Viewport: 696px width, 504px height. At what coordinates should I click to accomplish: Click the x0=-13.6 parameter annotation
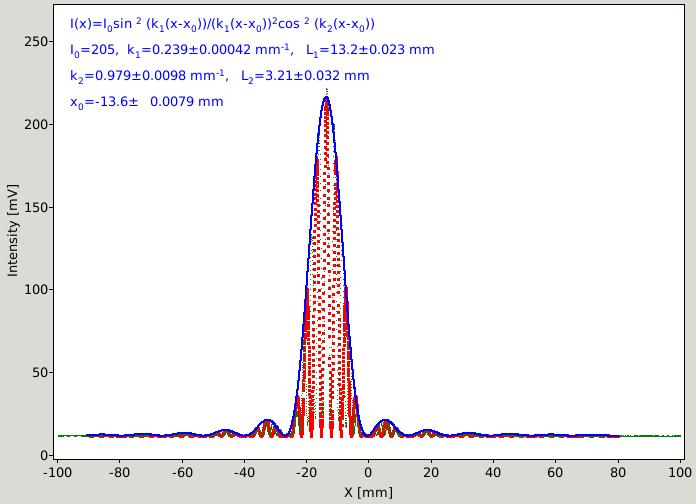[146, 102]
